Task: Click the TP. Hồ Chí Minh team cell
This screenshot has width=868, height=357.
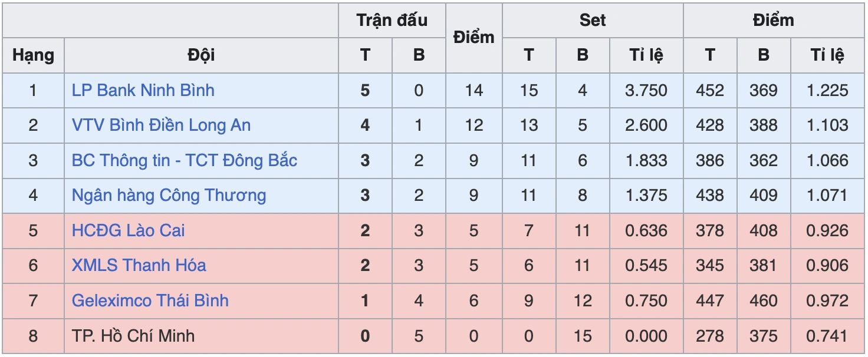Action: pyautogui.click(x=133, y=336)
